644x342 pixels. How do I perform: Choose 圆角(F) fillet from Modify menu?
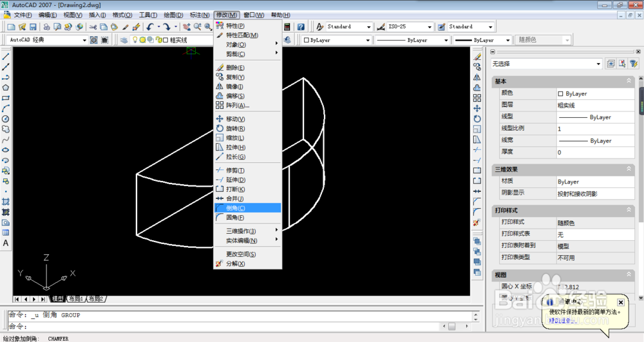248,218
